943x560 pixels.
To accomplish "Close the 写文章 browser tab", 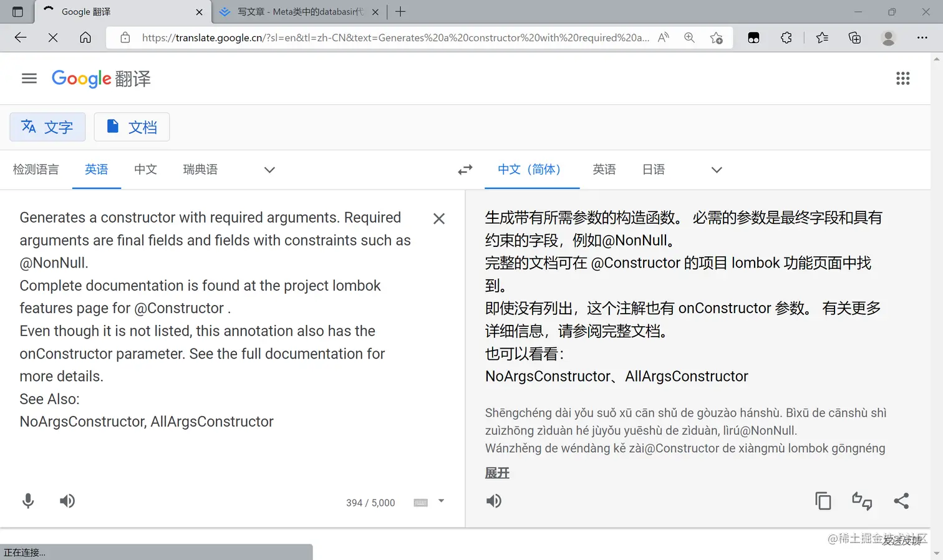I will (x=375, y=12).
